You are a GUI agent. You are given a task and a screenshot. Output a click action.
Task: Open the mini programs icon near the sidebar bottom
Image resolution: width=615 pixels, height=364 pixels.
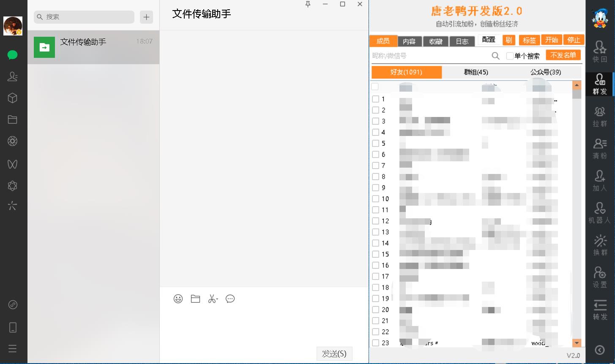[x=13, y=304]
